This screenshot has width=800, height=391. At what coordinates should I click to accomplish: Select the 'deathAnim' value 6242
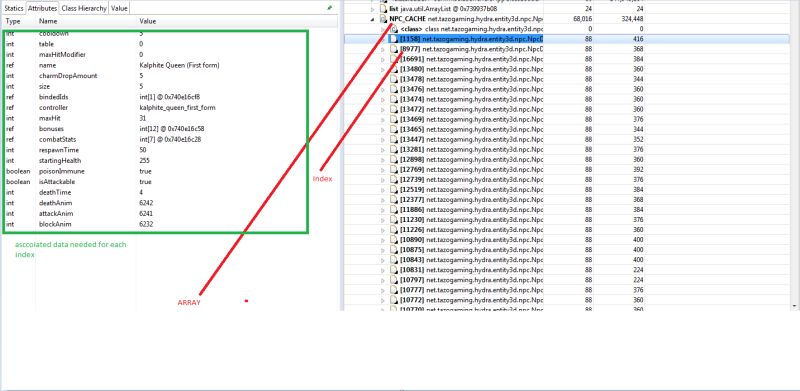tap(146, 203)
